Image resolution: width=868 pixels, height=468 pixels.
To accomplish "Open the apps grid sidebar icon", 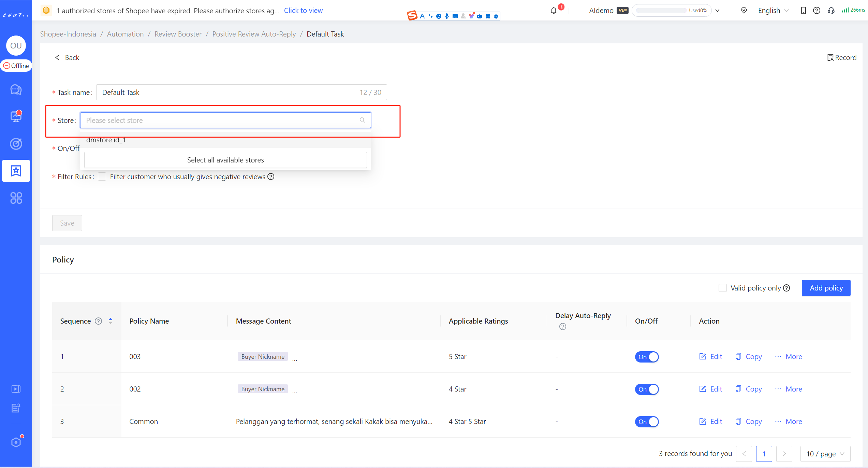I will [16, 198].
